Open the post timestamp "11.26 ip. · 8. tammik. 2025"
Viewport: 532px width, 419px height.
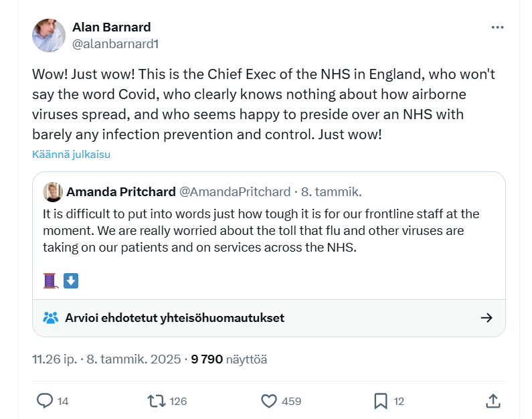(106, 359)
